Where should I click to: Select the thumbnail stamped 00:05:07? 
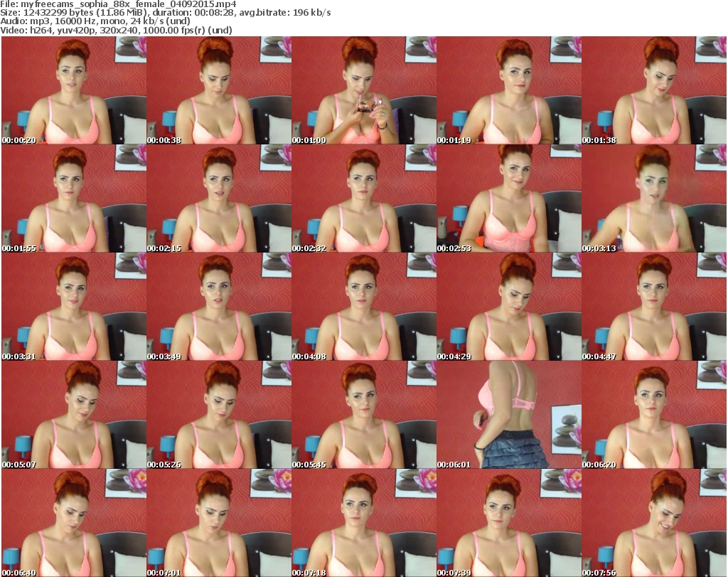click(x=74, y=414)
